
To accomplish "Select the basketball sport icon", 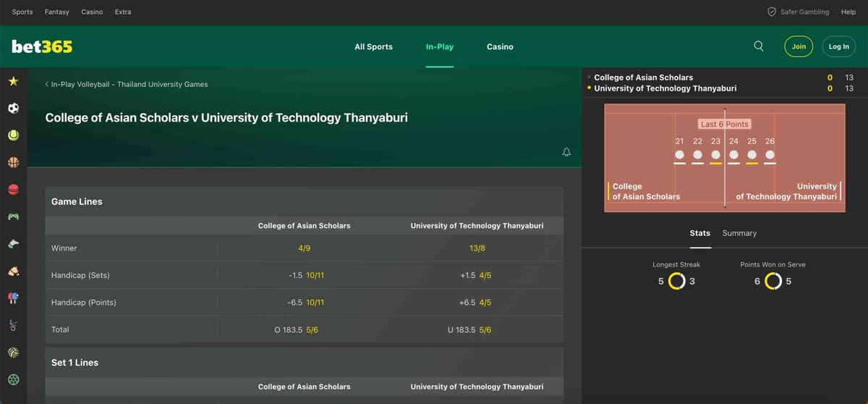I will tap(13, 162).
